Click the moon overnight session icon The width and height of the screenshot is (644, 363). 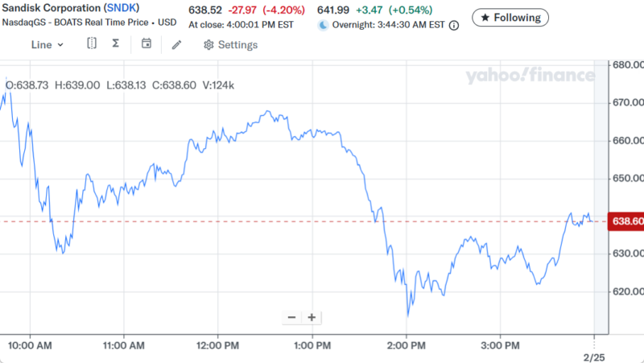point(323,25)
